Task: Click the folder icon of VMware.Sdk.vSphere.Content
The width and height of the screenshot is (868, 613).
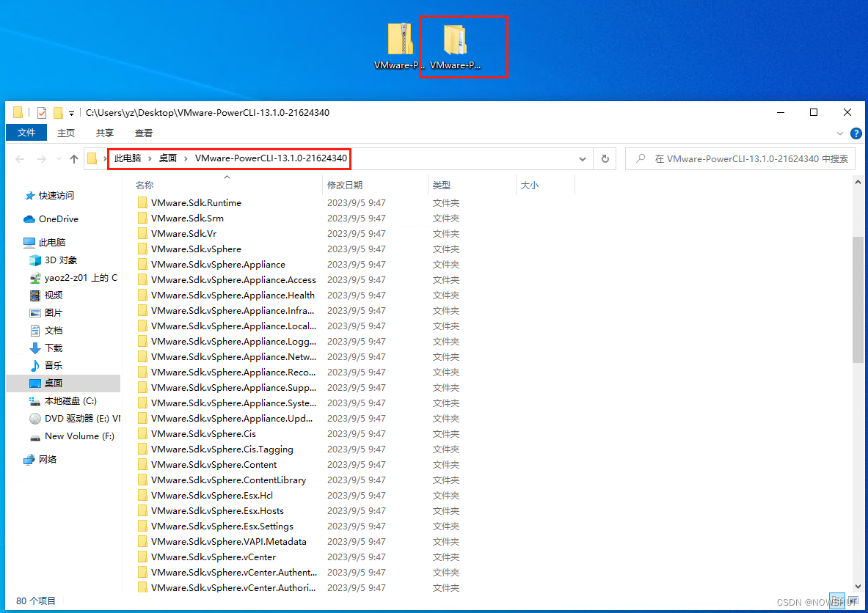Action: click(143, 465)
